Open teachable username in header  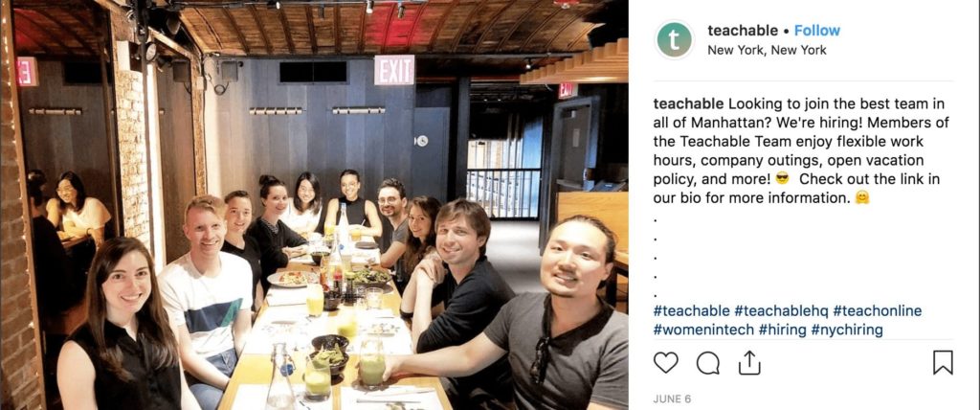click(743, 31)
